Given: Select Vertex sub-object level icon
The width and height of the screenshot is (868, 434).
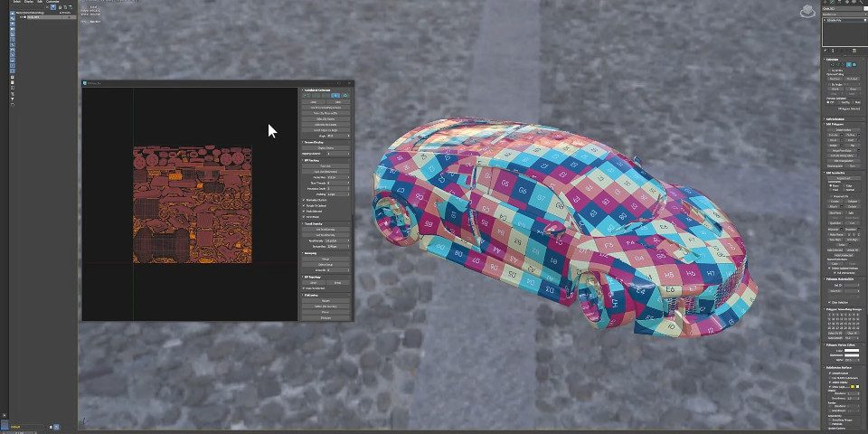Looking at the screenshot, I should pos(833,65).
